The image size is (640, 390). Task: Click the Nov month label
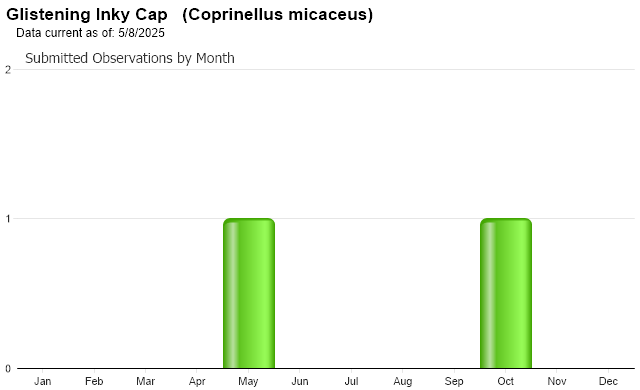[557, 381]
